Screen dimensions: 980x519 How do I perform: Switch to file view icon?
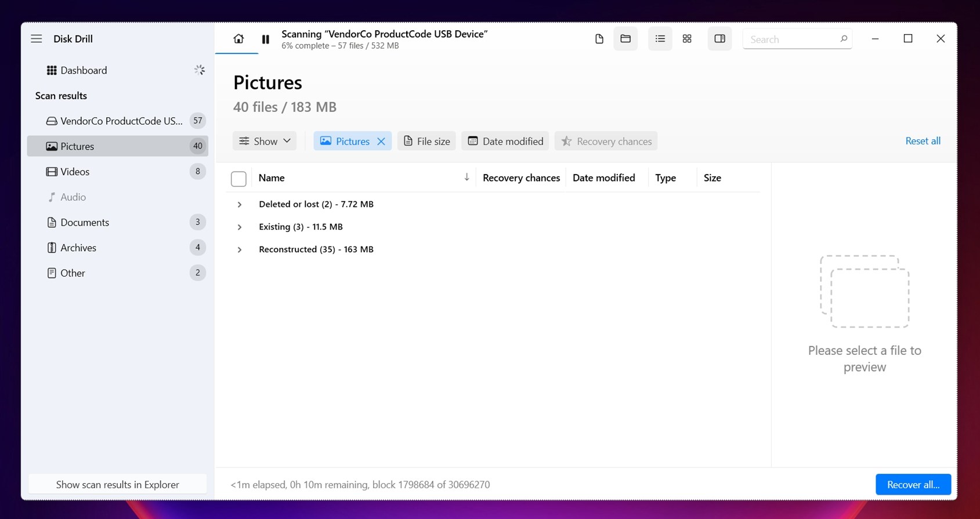(x=599, y=39)
